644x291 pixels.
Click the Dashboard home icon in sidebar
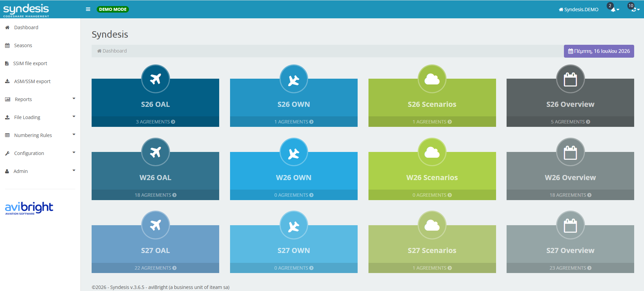[7, 27]
